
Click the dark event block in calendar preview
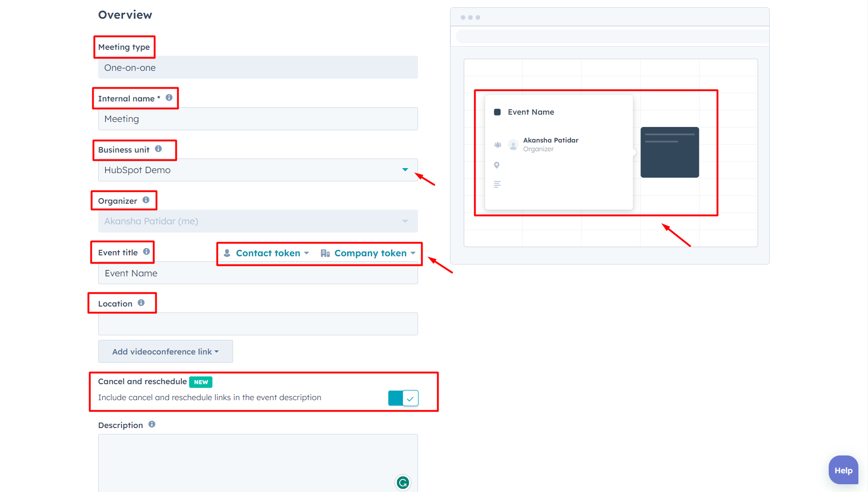[670, 152]
